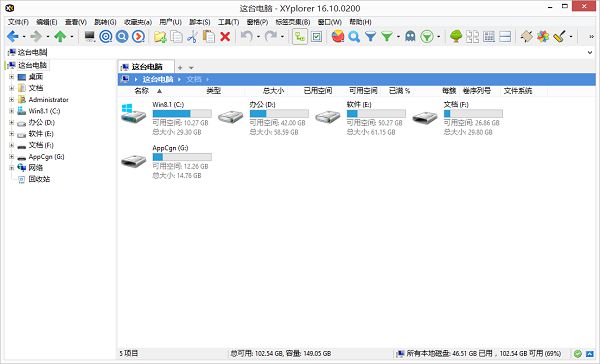The height and width of the screenshot is (364, 600).
Task: Open the colorful pinwheel icon
Action: (x=543, y=36)
